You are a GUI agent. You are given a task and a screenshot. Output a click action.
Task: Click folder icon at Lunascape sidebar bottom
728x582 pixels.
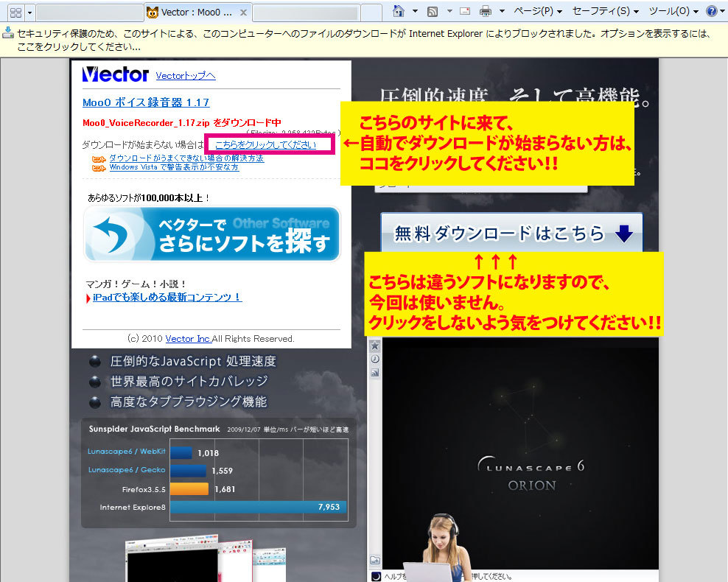(374, 560)
